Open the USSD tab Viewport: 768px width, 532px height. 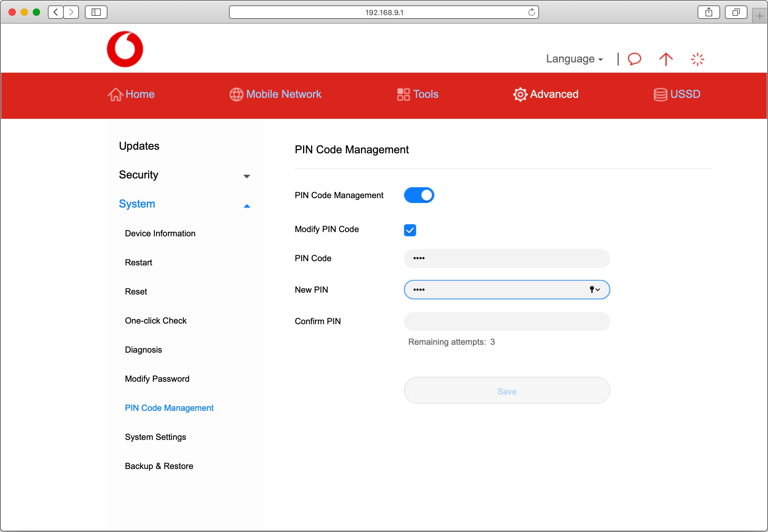[x=677, y=94]
